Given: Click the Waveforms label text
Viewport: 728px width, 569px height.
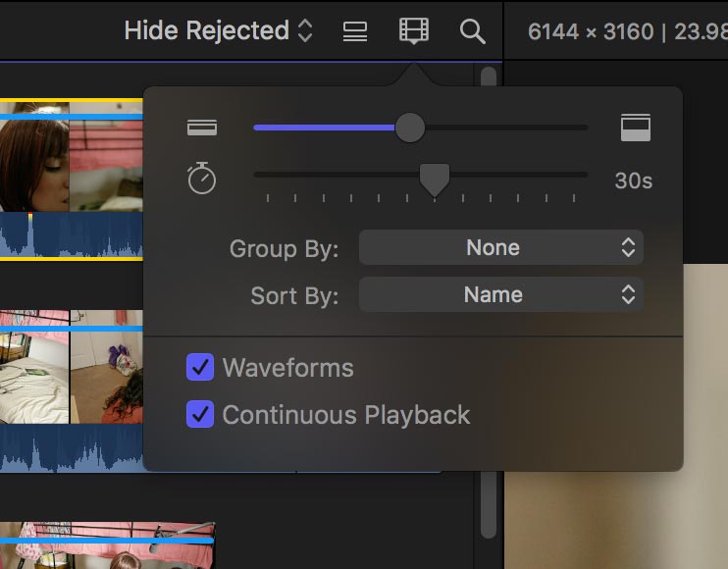Looking at the screenshot, I should click(287, 368).
